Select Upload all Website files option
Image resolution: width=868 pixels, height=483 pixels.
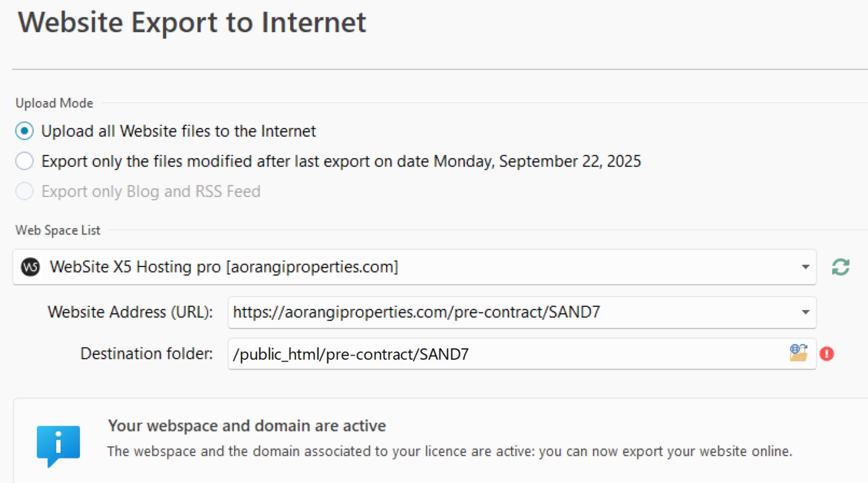tap(25, 131)
